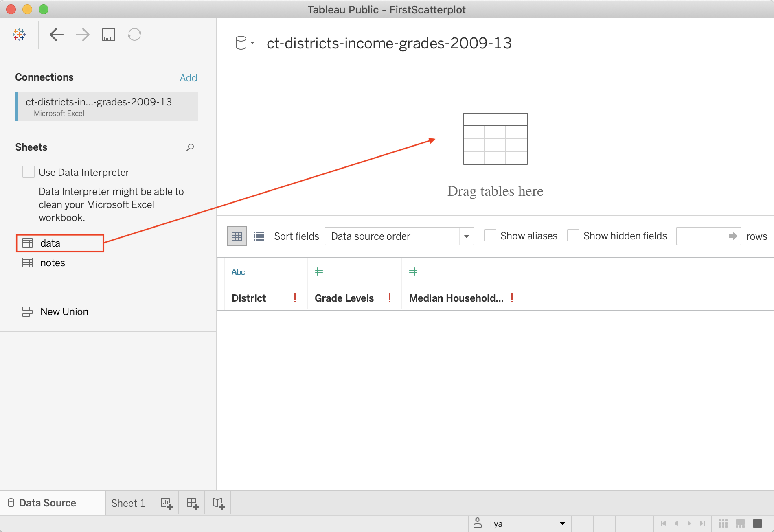Click the data source name title

[x=389, y=43]
